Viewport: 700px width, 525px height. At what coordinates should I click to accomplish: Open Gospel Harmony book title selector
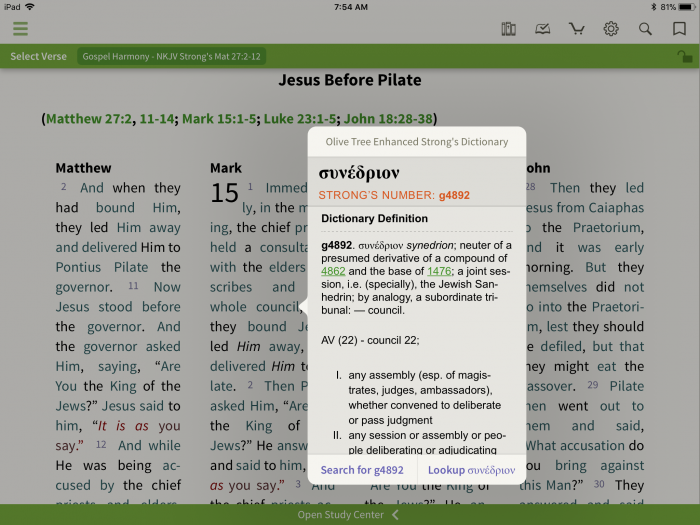171,56
